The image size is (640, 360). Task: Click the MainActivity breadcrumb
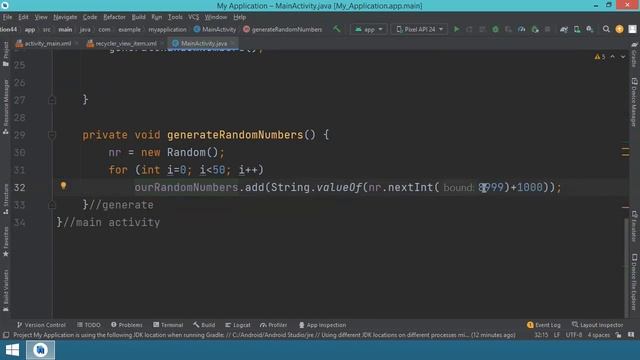[215, 29]
